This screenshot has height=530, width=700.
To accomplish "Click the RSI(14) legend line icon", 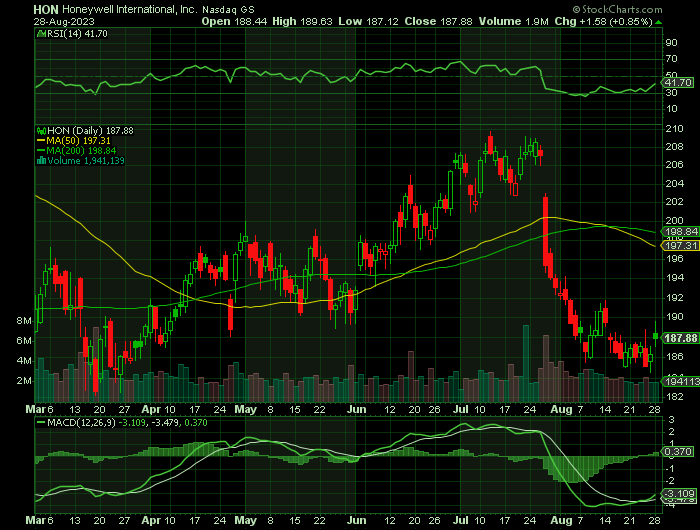I will pos(41,33).
